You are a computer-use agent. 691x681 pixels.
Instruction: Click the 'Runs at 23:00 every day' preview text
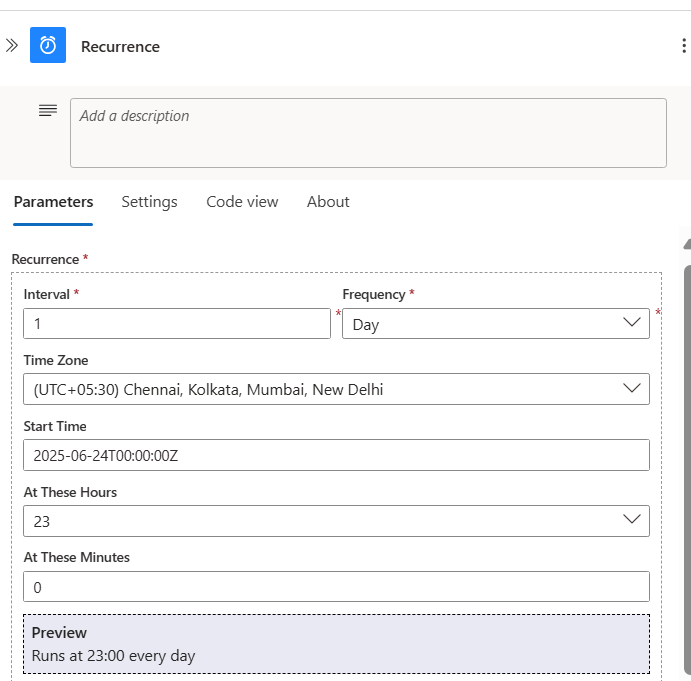pyautogui.click(x=113, y=656)
